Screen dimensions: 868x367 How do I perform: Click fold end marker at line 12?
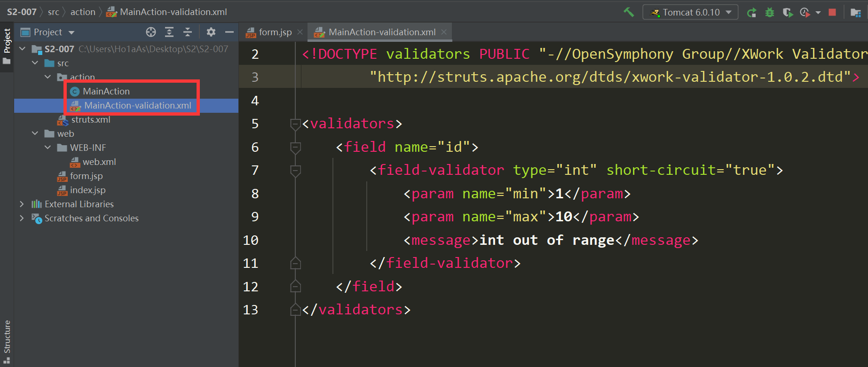[x=295, y=286]
